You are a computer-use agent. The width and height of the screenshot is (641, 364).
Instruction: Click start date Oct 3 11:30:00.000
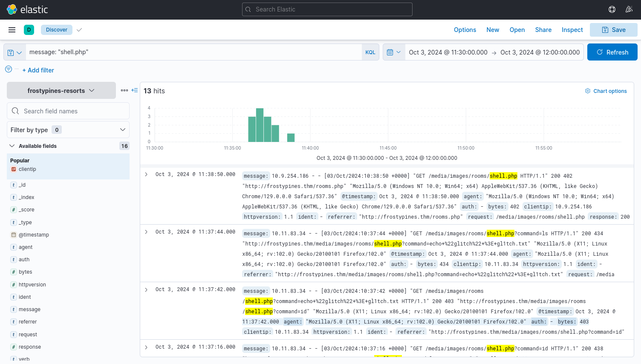[448, 52]
